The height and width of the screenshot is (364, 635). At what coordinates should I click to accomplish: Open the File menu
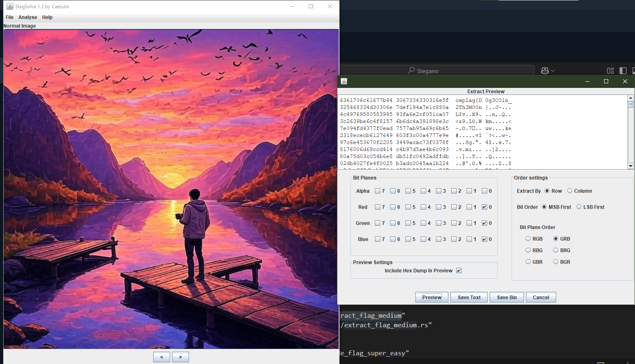[9, 17]
